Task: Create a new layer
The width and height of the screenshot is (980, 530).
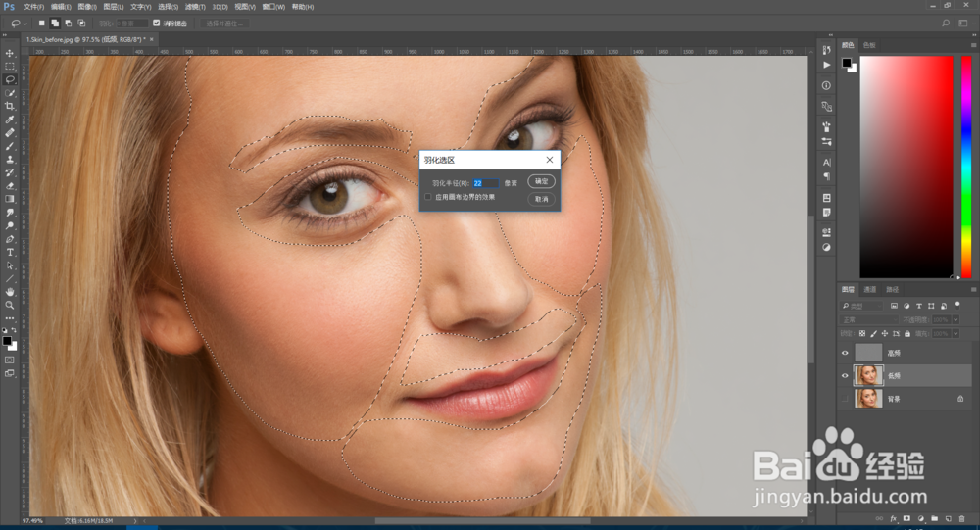Action: [x=948, y=519]
